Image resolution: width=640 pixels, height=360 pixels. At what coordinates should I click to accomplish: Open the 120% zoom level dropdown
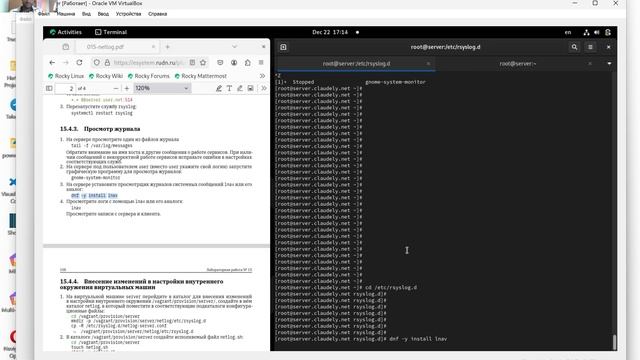(162, 88)
